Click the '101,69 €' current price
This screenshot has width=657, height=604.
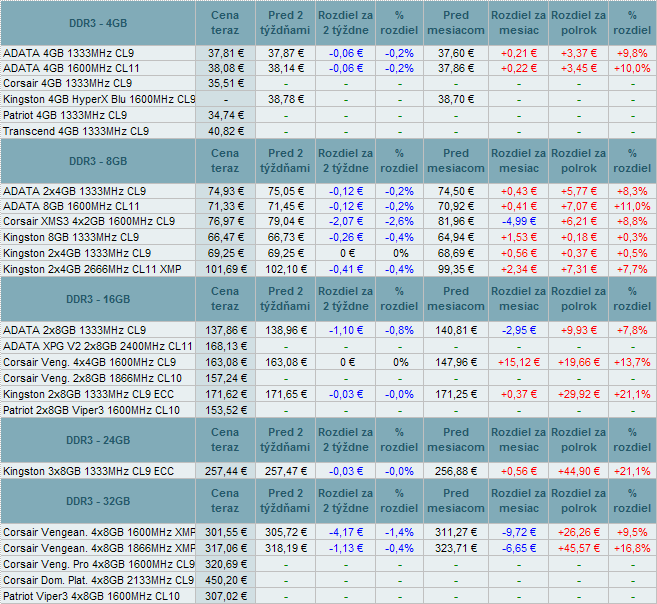(x=226, y=269)
